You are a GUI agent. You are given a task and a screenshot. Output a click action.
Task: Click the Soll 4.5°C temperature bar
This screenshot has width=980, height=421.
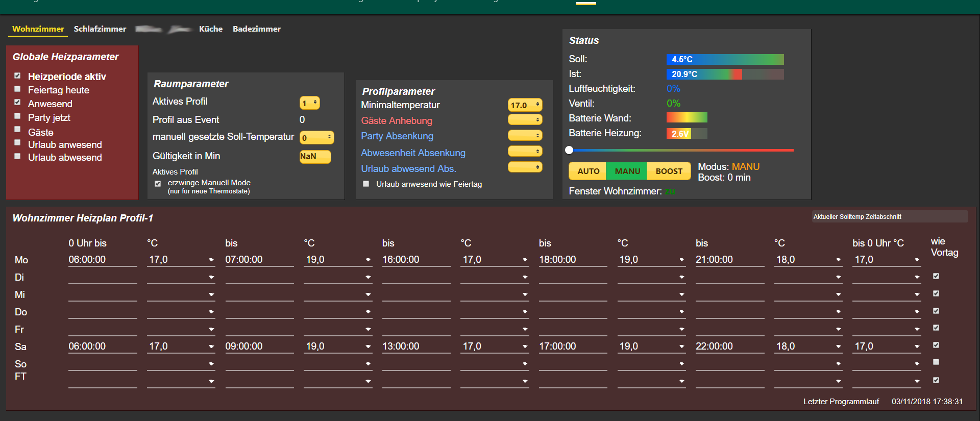725,59
